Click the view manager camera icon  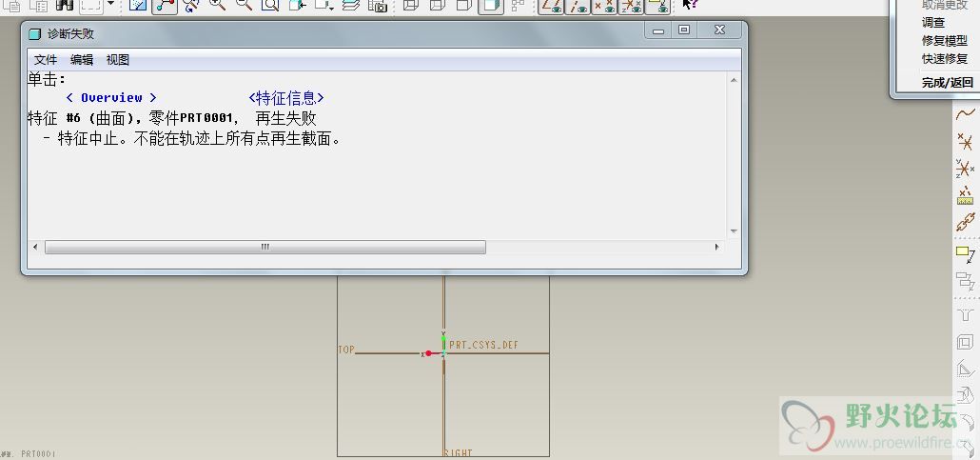(x=378, y=5)
